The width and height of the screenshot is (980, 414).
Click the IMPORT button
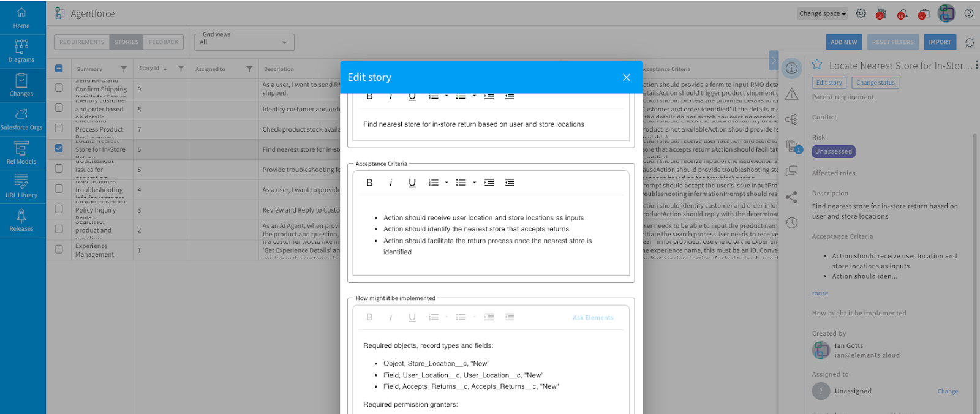940,42
